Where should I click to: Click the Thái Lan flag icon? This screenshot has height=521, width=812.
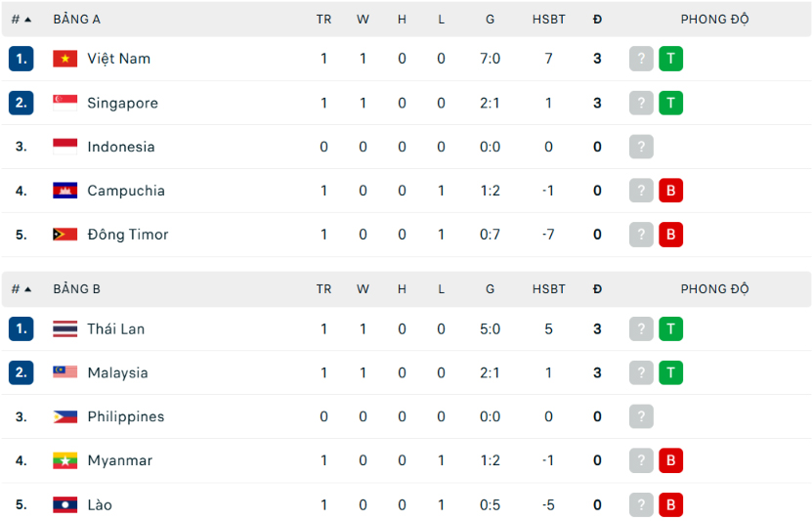(64, 328)
